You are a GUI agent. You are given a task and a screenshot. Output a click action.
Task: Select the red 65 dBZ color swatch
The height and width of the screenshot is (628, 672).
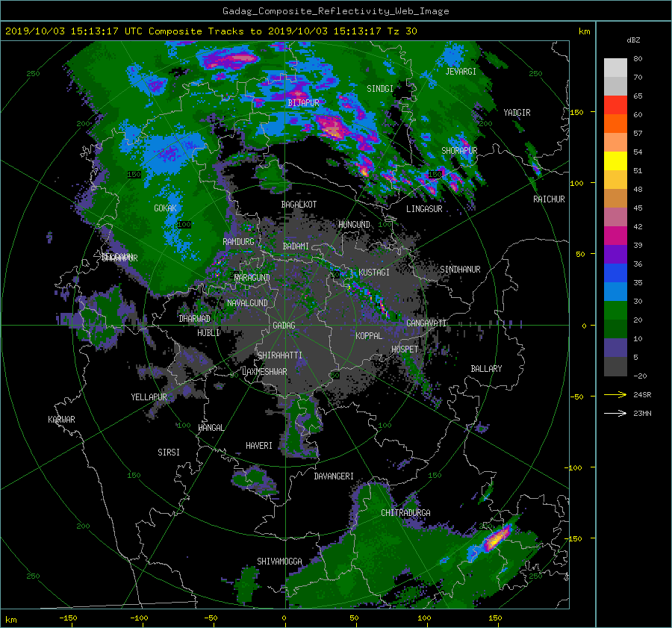click(615, 105)
